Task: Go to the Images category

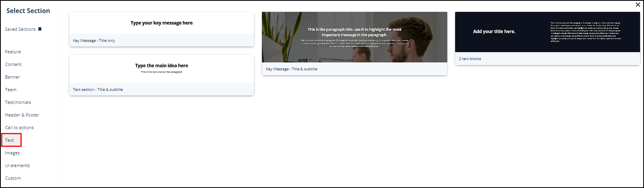Action: point(12,153)
